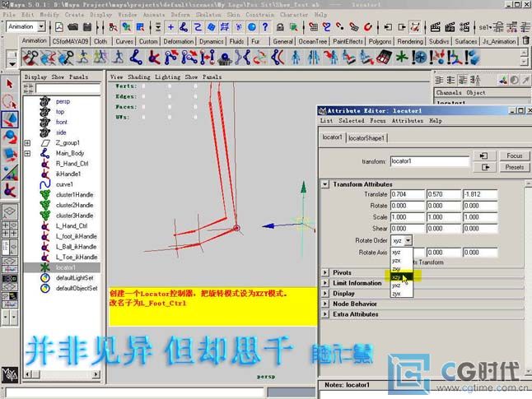Select the arrow Select tool in toolbox

10,84
